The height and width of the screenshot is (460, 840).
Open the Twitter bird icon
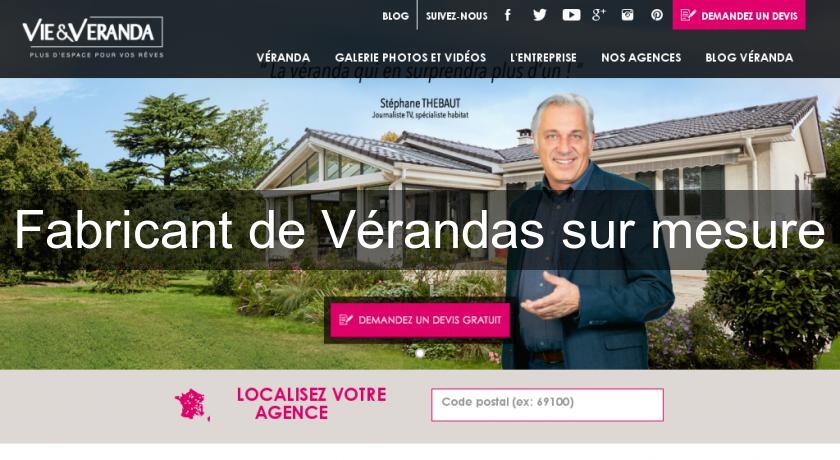[539, 15]
